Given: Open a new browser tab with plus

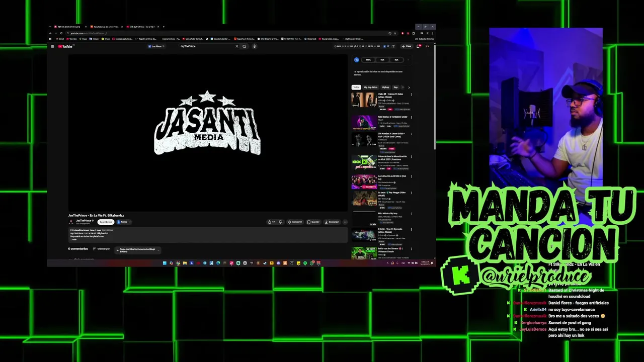Looking at the screenshot, I should coord(164,27).
